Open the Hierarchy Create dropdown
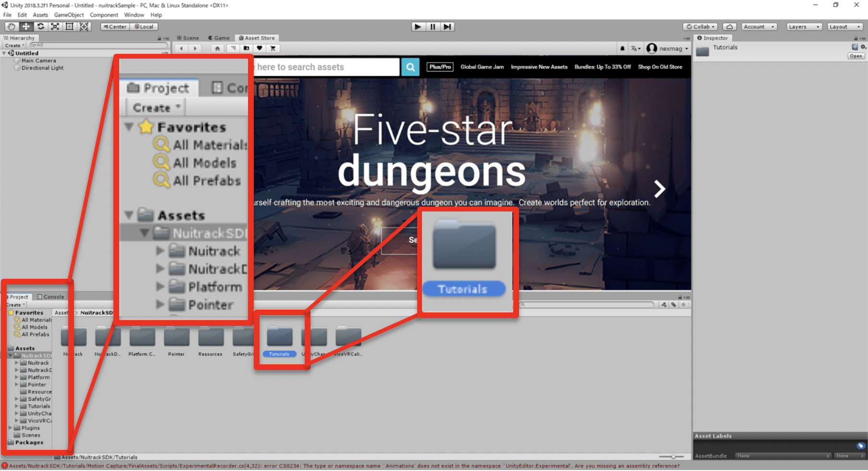 click(14, 45)
